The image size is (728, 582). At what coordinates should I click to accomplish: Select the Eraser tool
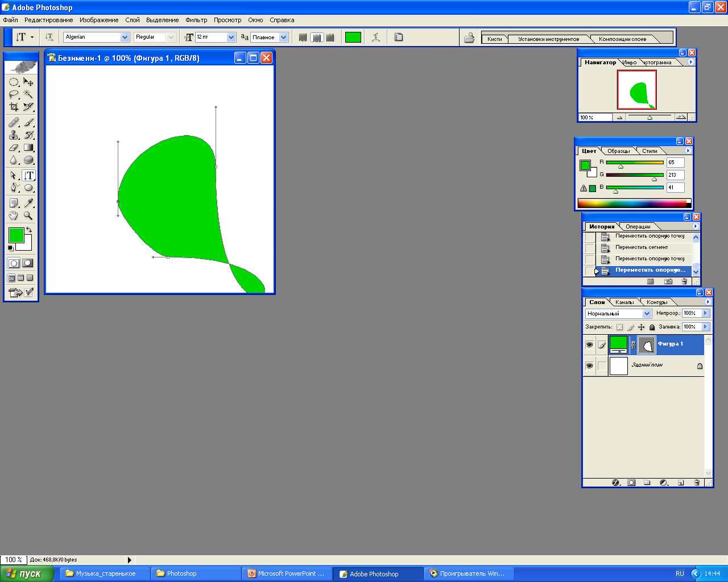[x=14, y=148]
